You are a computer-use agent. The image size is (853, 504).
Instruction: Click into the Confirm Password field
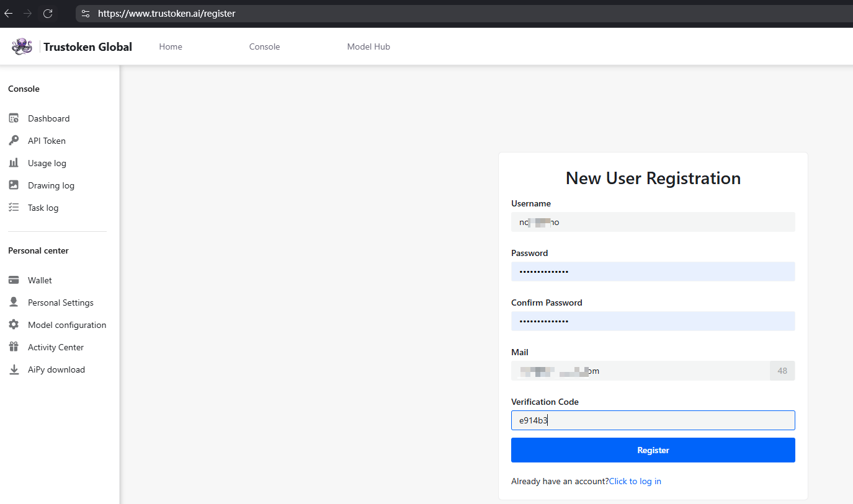click(653, 321)
